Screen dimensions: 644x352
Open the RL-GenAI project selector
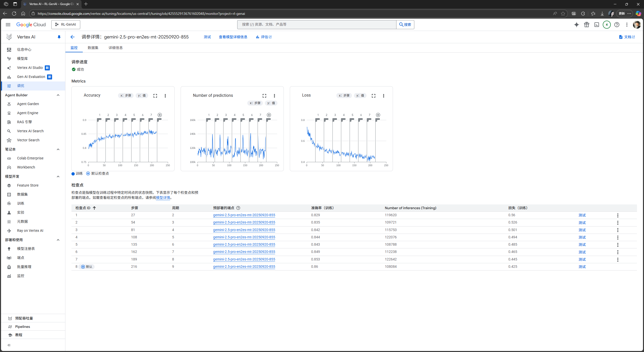[66, 25]
